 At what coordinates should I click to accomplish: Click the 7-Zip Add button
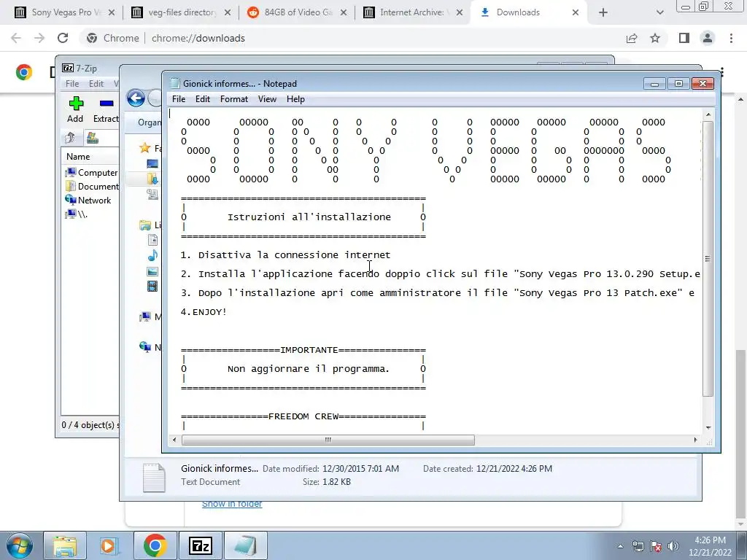pos(75,109)
